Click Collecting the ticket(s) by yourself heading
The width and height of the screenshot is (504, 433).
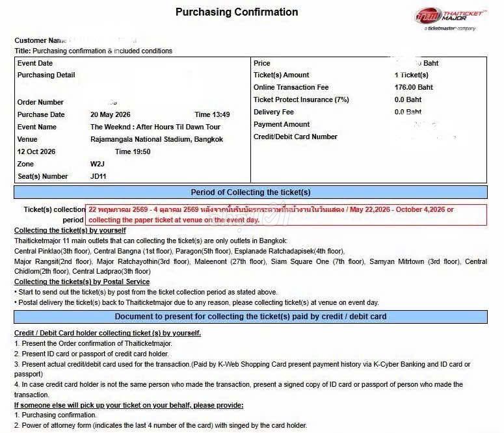(70, 231)
